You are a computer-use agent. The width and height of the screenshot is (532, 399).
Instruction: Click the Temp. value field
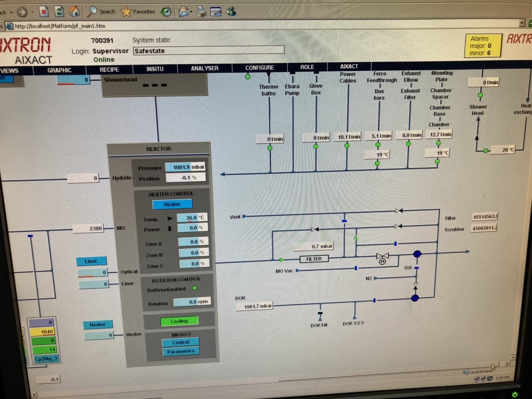pyautogui.click(x=192, y=218)
